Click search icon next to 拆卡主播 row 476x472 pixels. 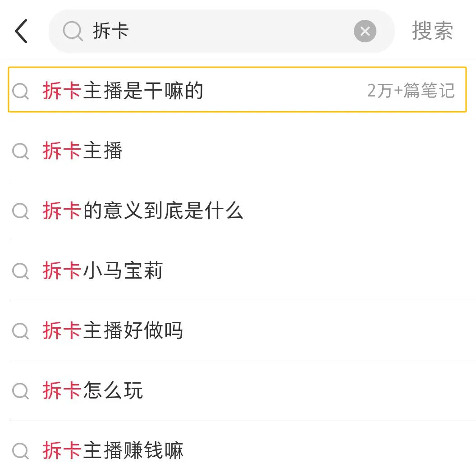tap(20, 151)
